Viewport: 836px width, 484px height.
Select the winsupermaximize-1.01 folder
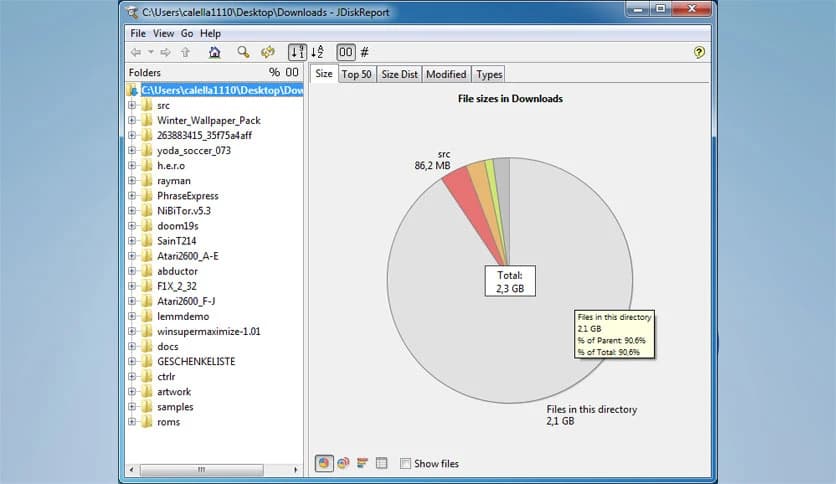208,332
